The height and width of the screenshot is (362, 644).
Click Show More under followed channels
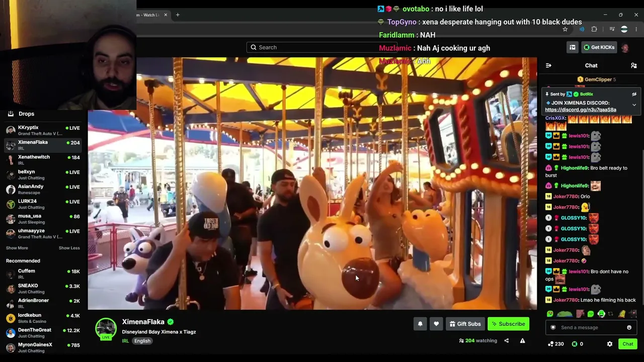(17, 248)
